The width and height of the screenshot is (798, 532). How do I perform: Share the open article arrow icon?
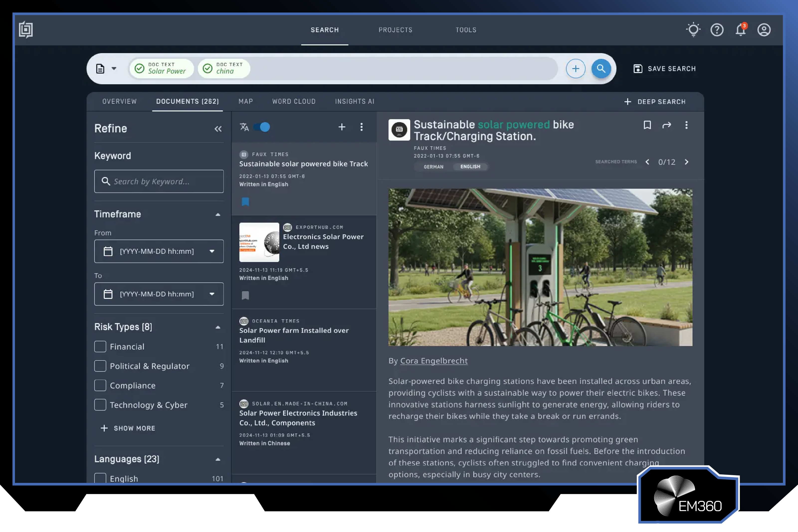tap(667, 125)
